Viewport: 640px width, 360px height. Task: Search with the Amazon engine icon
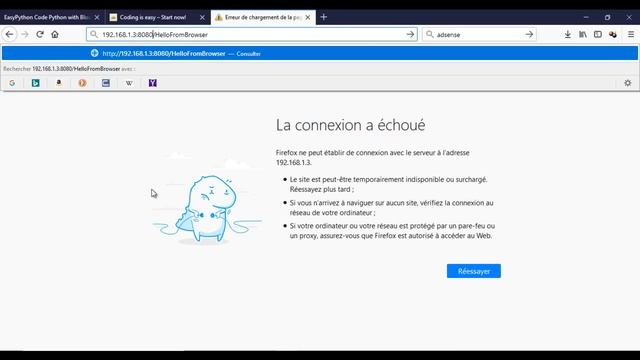pos(59,83)
